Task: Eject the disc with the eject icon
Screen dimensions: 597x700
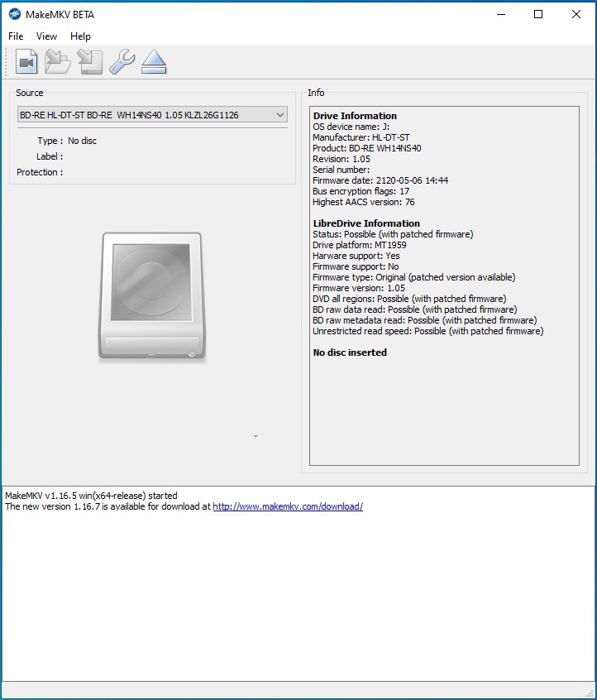Action: tap(154, 62)
